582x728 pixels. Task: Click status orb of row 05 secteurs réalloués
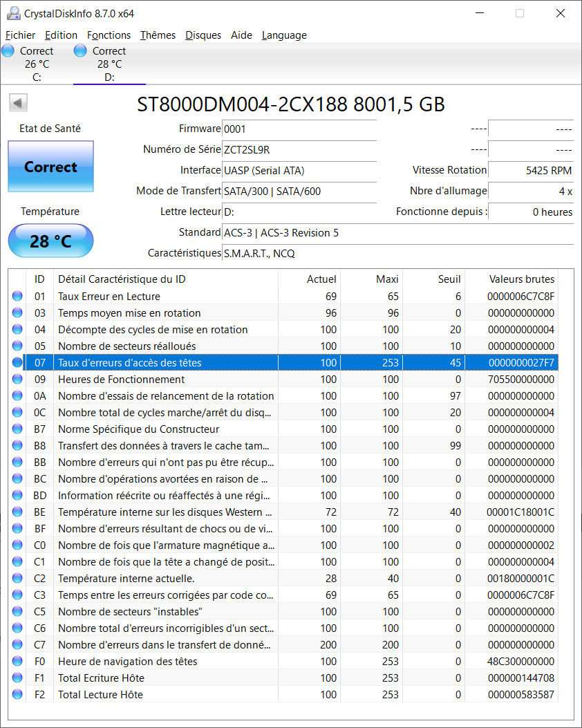coord(17,346)
